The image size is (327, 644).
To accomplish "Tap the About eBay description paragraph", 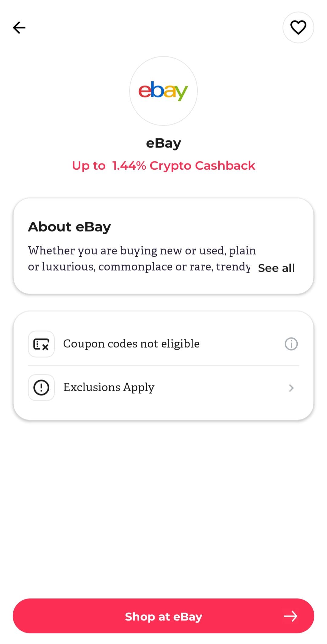I will [142, 259].
